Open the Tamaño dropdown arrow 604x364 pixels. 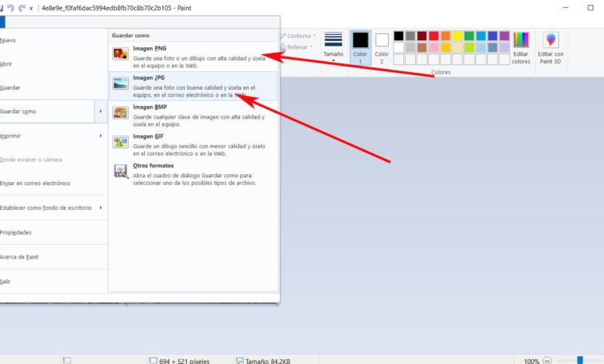(x=333, y=60)
